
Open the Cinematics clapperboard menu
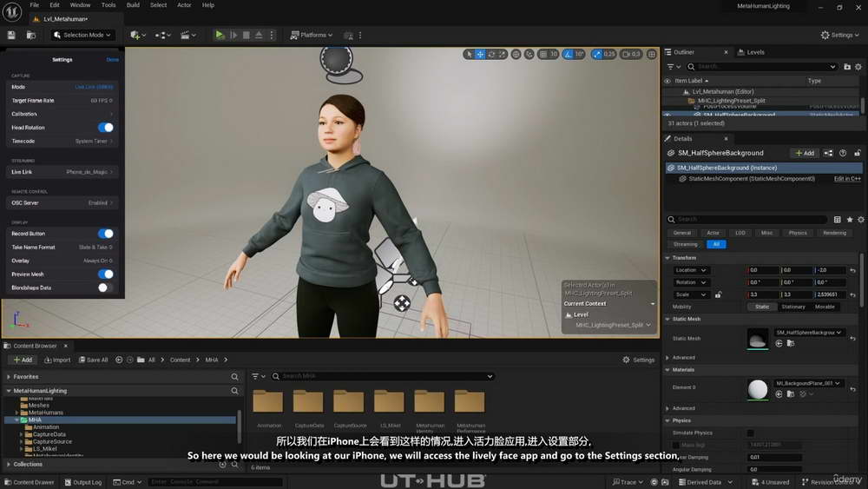pos(188,35)
